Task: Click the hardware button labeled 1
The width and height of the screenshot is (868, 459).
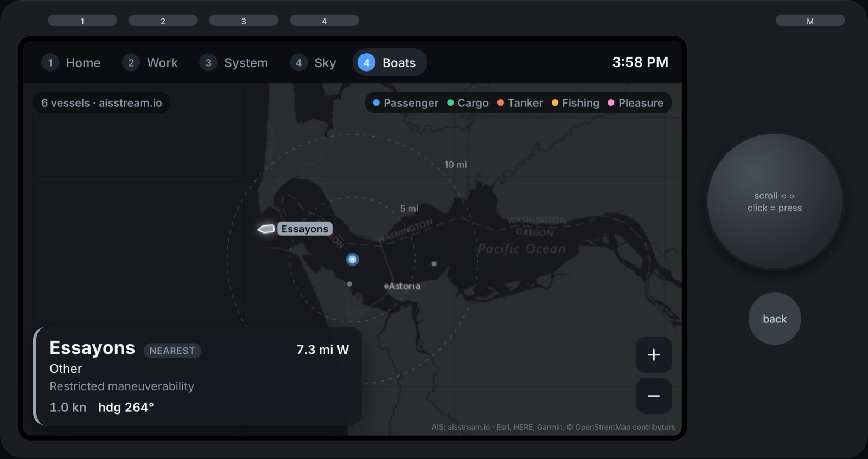Action: coord(82,21)
